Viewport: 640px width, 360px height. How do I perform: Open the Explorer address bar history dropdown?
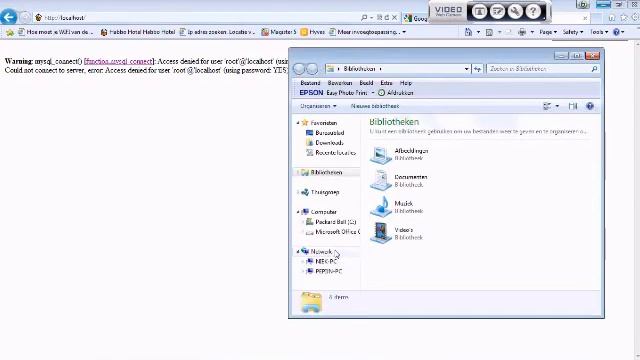click(467, 69)
